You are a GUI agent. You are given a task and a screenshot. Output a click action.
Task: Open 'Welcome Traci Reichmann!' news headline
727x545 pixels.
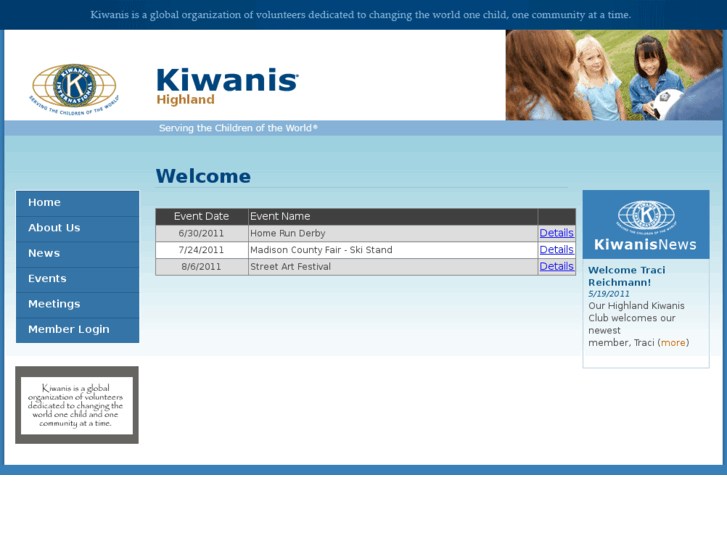coord(626,276)
